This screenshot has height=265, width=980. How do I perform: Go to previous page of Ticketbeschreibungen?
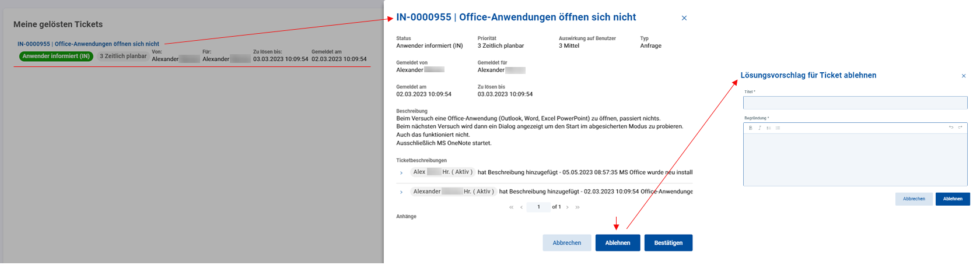tap(521, 207)
